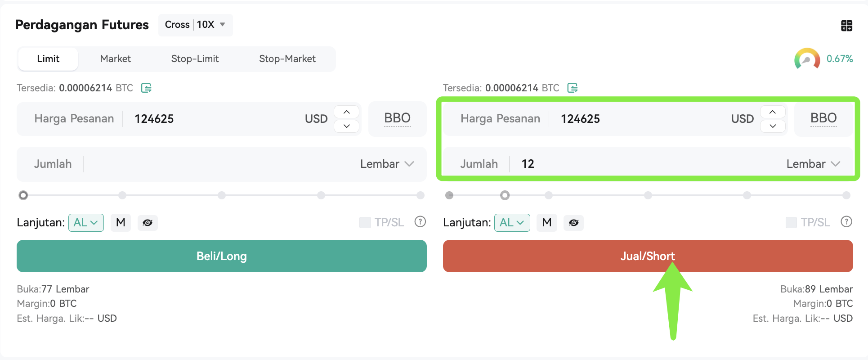868x360 pixels.
Task: Enable TP/SL checkbox on sell side
Action: point(791,222)
